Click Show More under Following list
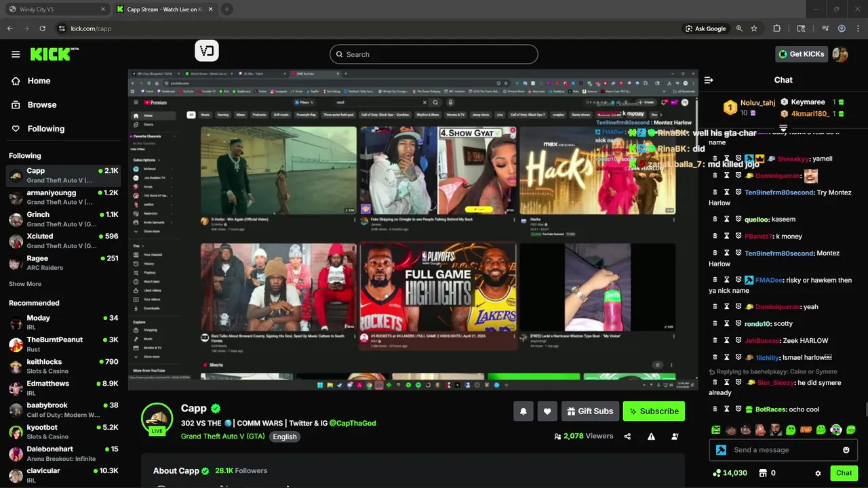This screenshot has width=868, height=488. point(25,284)
